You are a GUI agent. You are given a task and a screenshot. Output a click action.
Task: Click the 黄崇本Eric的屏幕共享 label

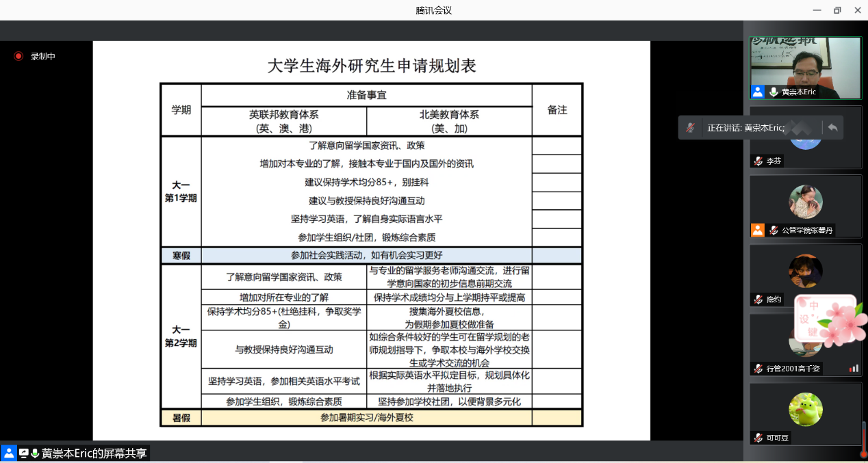coord(94,453)
